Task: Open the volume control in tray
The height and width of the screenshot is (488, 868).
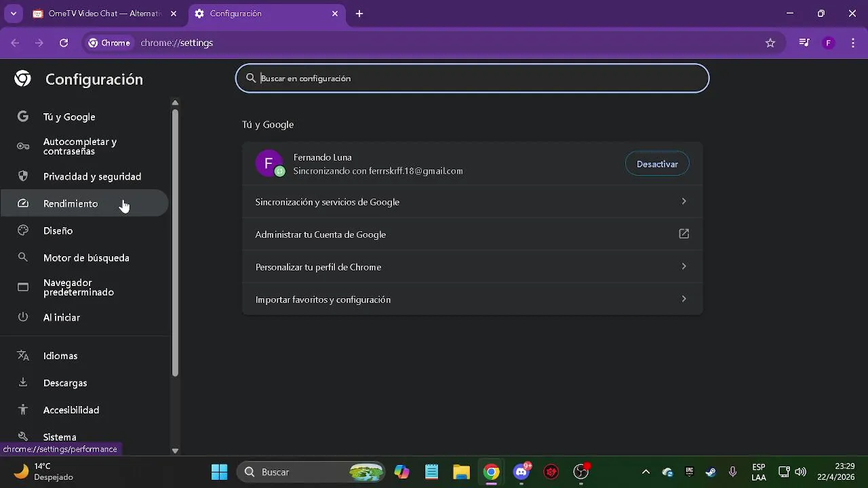Action: [801, 472]
